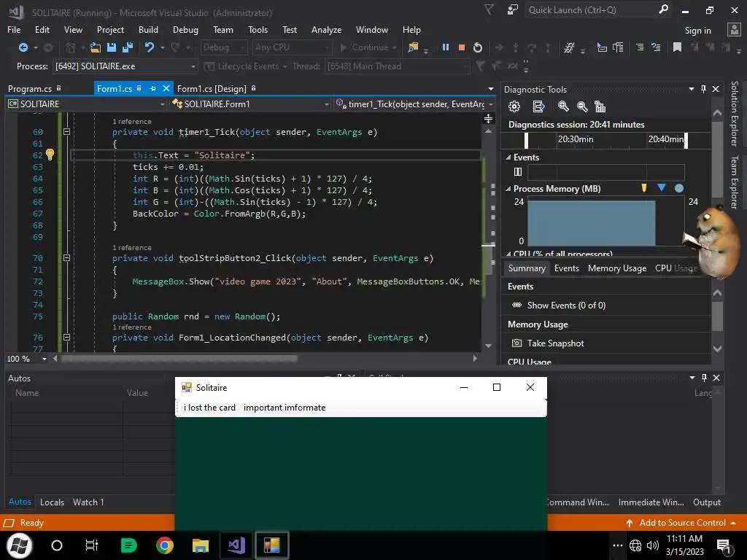This screenshot has width=747, height=560.
Task: Click the horizontal scrollbar of the code editor
Action: pyautogui.click(x=179, y=359)
